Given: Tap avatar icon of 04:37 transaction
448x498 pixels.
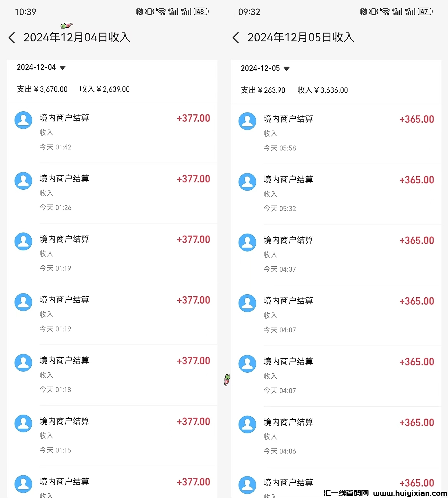Looking at the screenshot, I should point(247,243).
